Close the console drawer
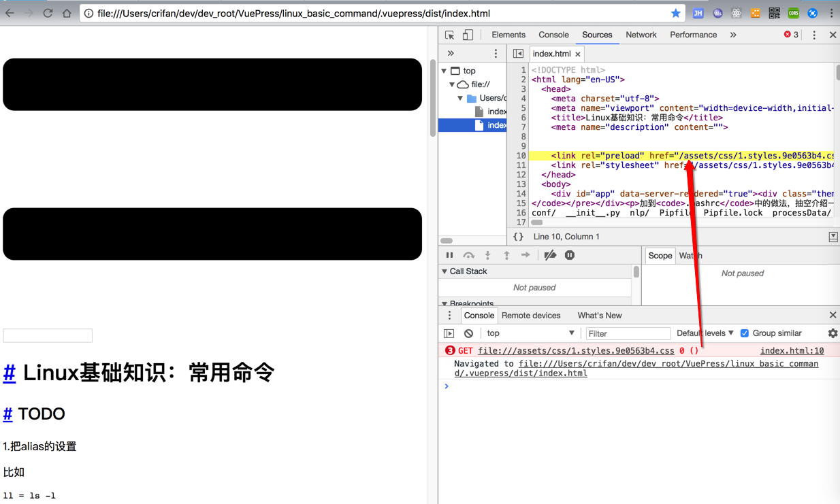The height and width of the screenshot is (504, 840). point(833,316)
